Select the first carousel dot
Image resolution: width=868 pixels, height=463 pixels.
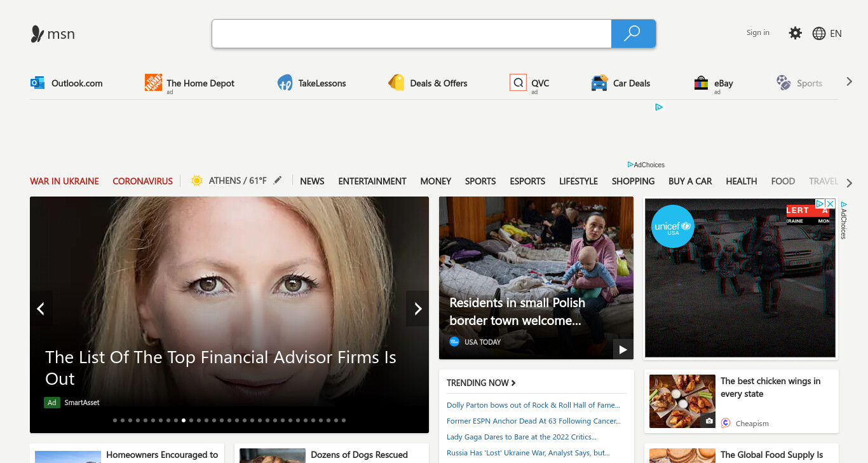click(115, 420)
